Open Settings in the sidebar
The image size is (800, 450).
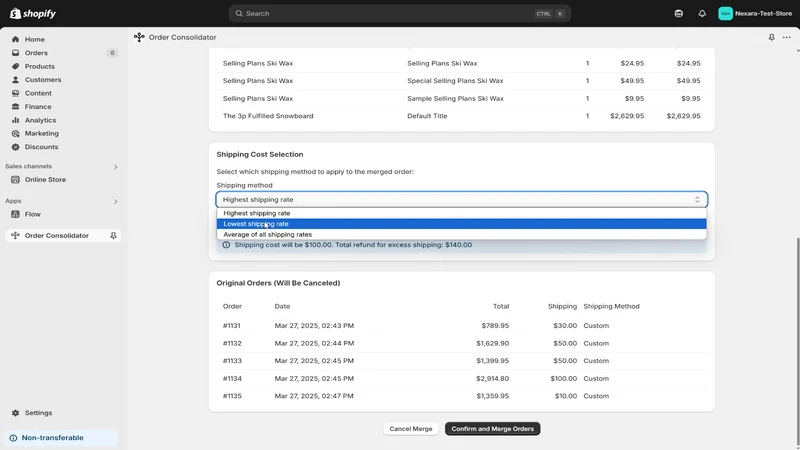coord(38,413)
